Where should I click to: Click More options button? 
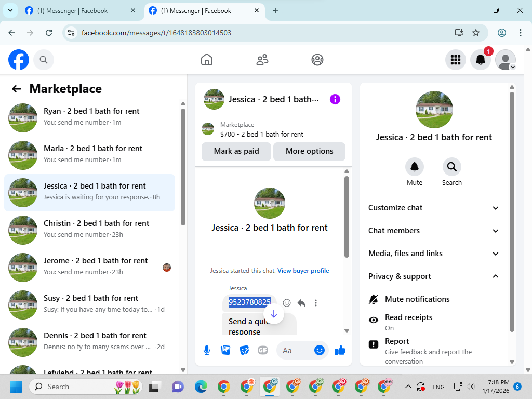310,151
